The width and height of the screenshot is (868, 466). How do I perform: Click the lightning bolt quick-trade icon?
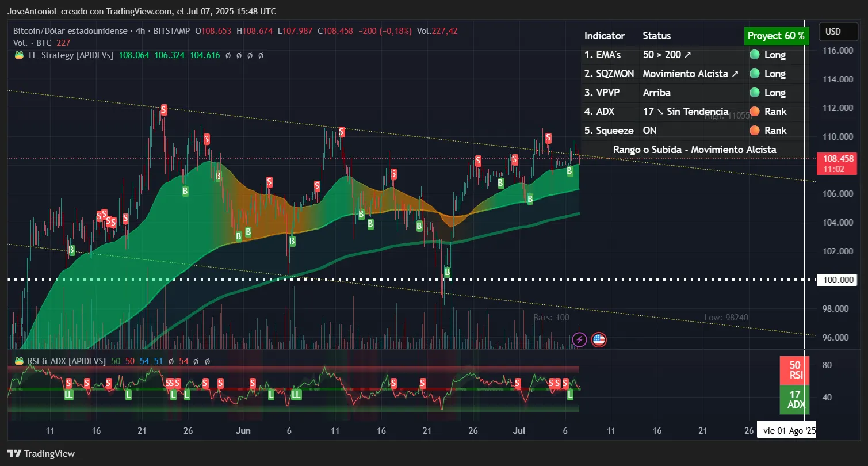tap(579, 339)
